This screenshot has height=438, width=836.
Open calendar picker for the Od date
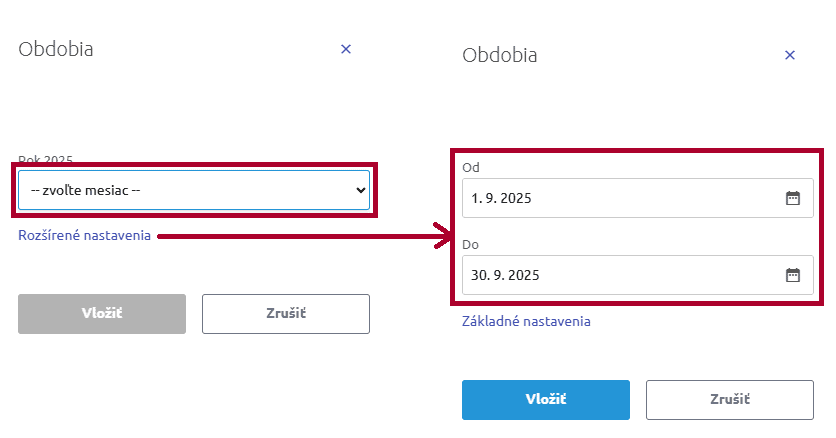[x=792, y=198]
